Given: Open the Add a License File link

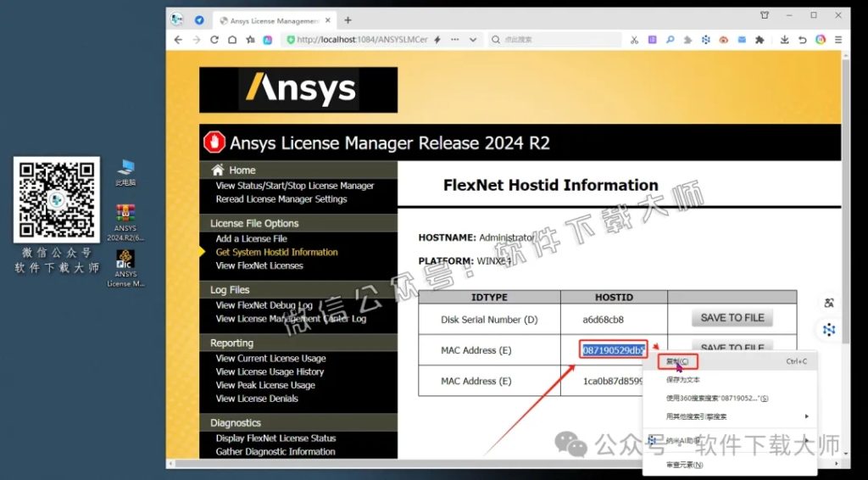Looking at the screenshot, I should (x=251, y=239).
